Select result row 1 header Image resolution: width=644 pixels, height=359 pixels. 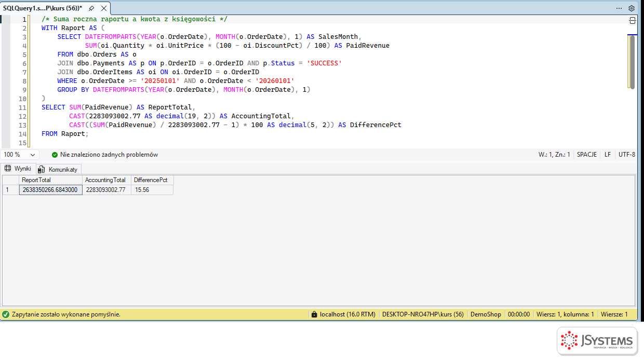(x=10, y=190)
